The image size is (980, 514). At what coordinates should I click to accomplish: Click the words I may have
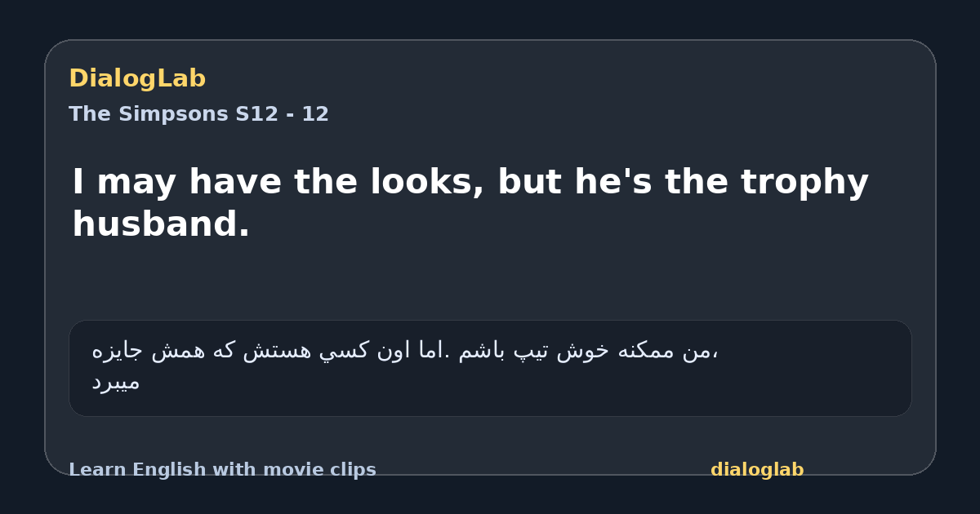coord(179,183)
